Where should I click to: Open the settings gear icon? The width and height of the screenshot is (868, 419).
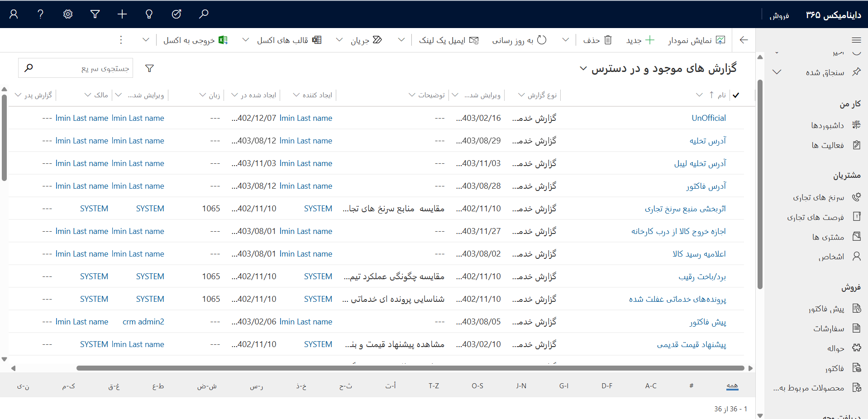pos(68,14)
